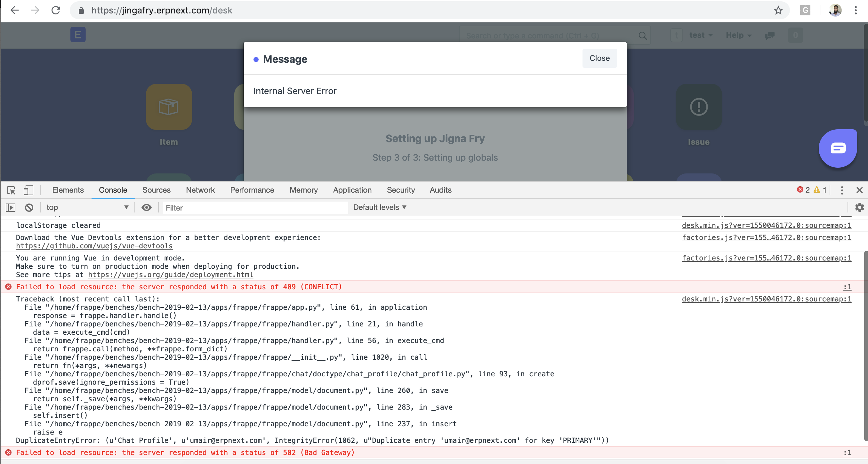Click the DuplicateEntryError traceback line
The height and width of the screenshot is (464, 868).
[x=312, y=440]
